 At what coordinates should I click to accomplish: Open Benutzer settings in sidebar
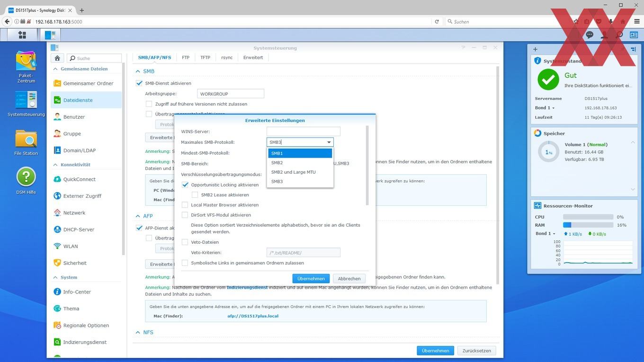click(x=86, y=117)
